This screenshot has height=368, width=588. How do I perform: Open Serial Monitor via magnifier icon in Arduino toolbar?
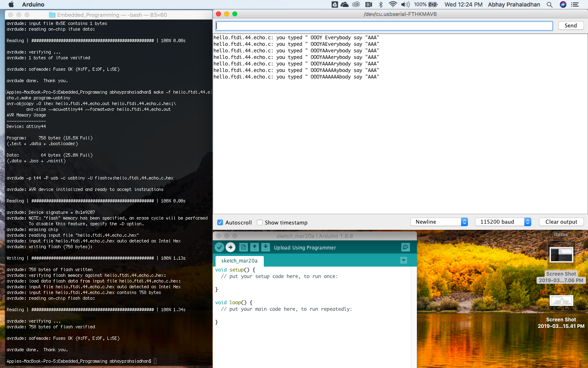[405, 247]
